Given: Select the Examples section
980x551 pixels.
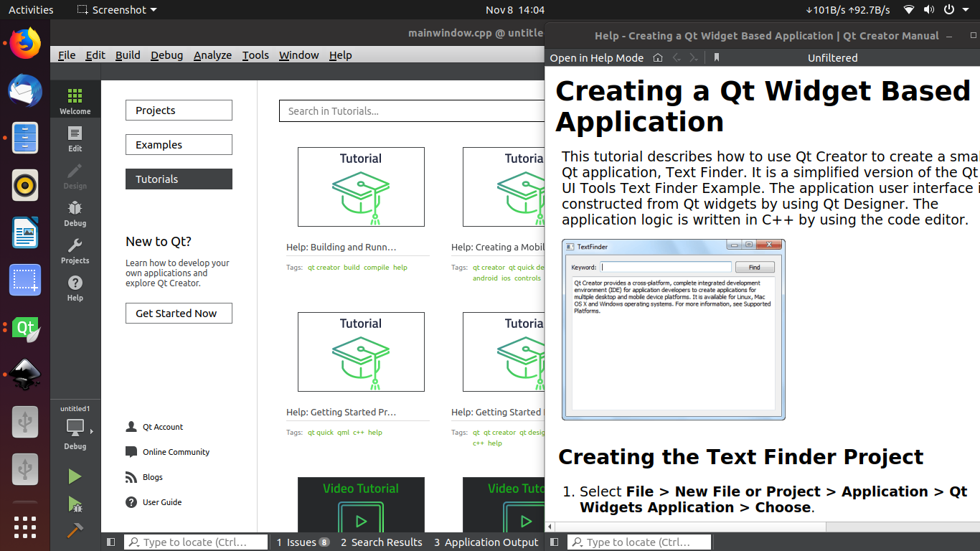Looking at the screenshot, I should coord(178,144).
